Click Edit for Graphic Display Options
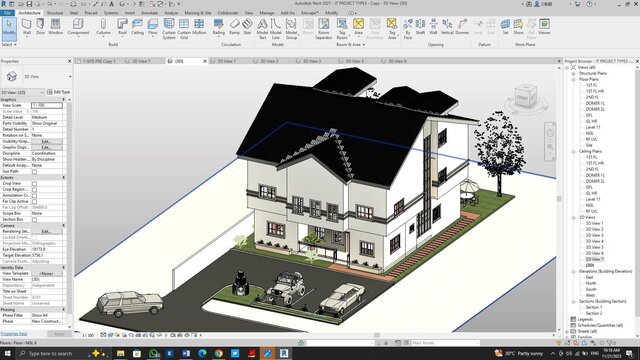 (47, 147)
